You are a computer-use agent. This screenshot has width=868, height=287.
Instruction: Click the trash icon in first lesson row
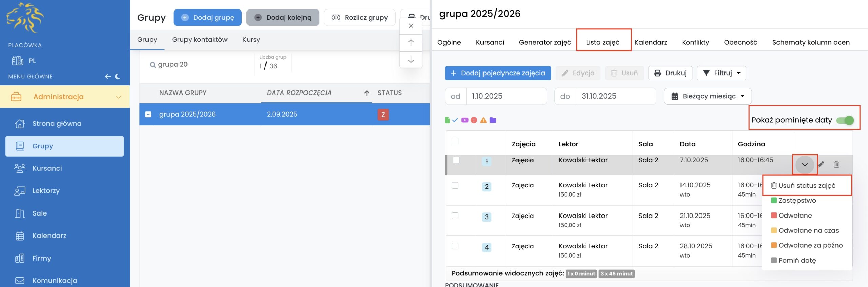click(836, 164)
